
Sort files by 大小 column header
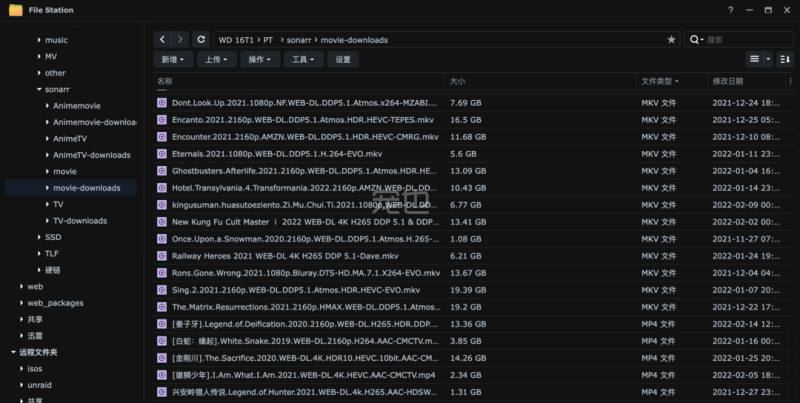point(457,80)
